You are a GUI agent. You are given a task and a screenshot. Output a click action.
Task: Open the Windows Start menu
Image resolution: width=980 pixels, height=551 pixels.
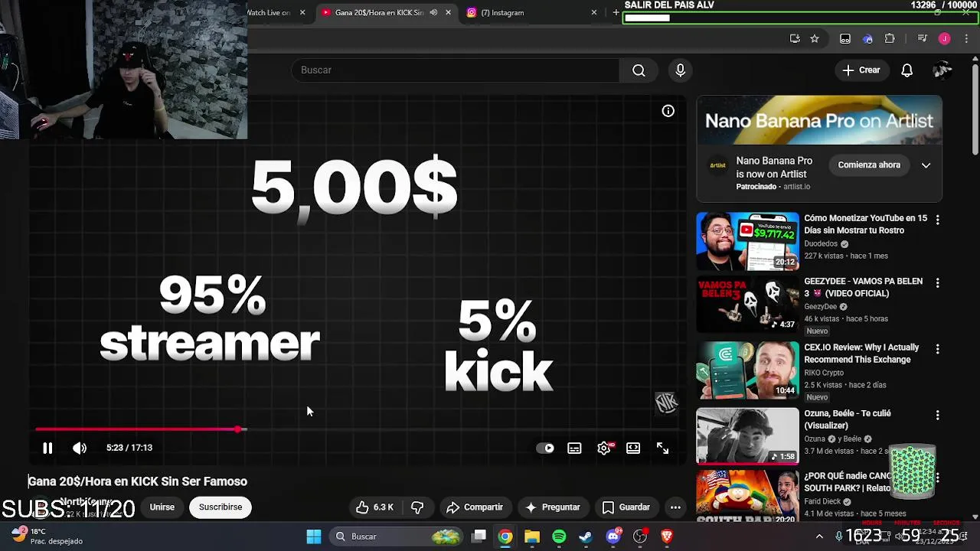pyautogui.click(x=314, y=536)
